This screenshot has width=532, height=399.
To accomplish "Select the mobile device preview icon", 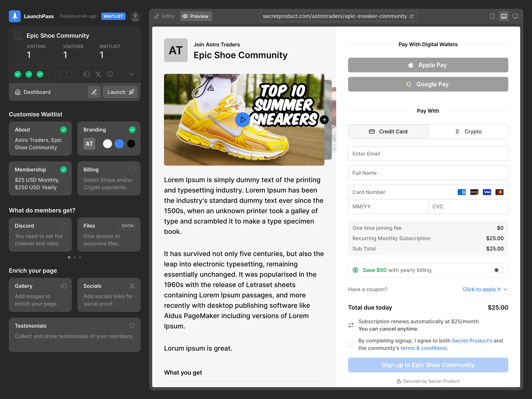I will tap(492, 16).
